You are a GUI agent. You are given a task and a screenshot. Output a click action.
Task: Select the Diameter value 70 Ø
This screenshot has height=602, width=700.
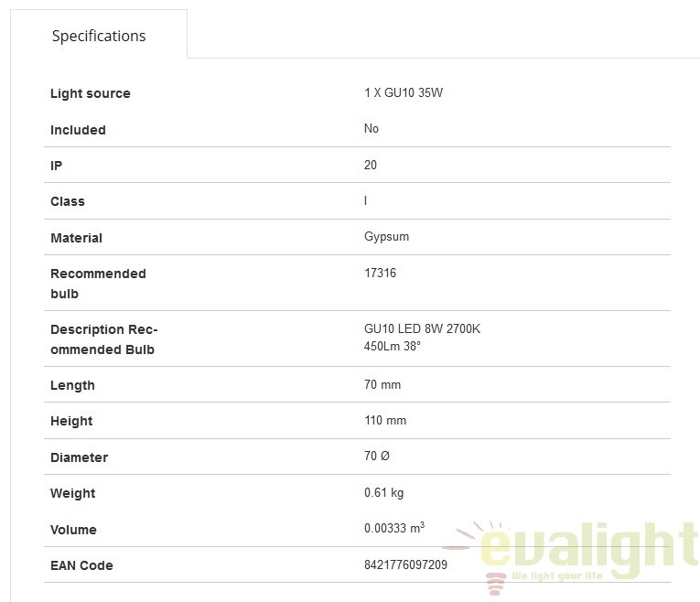click(377, 456)
